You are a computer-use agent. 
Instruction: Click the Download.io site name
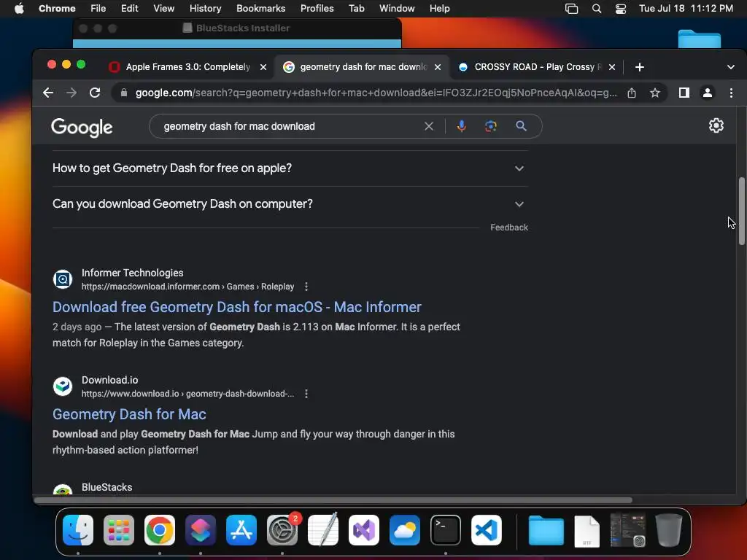(x=109, y=380)
